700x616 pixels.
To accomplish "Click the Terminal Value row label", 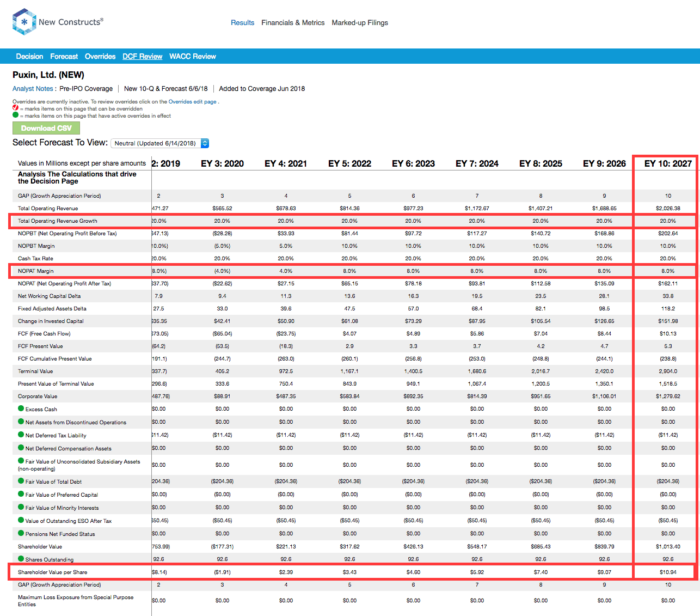I will click(35, 371).
